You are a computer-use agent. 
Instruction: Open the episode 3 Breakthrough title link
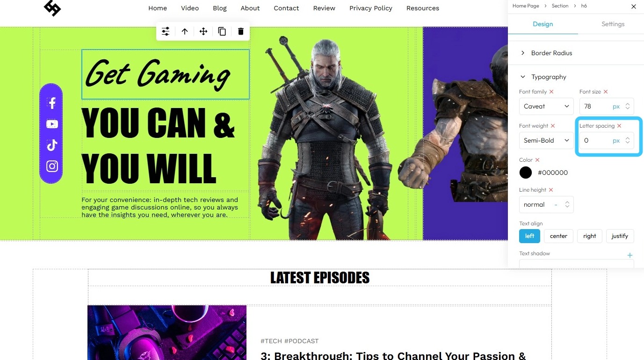(393, 356)
